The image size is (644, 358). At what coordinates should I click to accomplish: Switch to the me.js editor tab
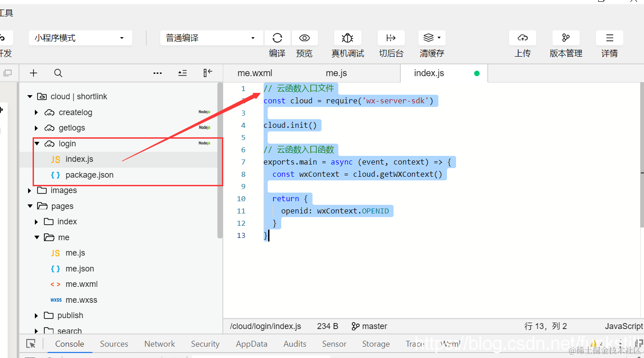click(336, 73)
